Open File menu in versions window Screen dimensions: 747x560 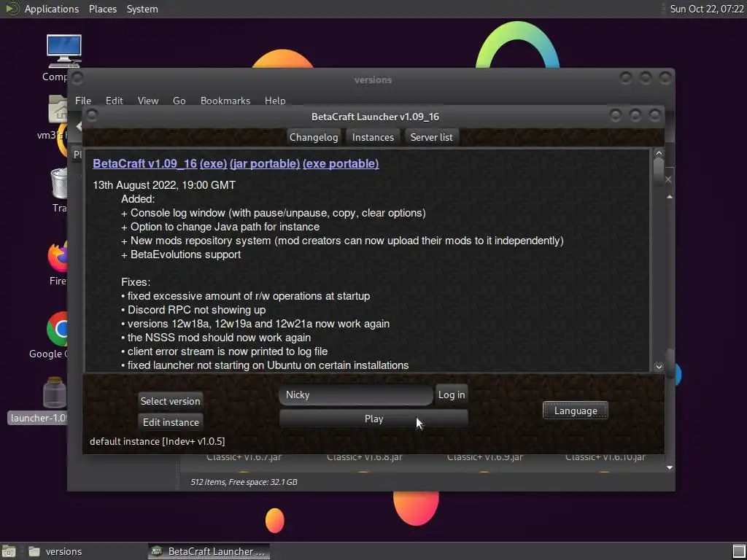coord(83,101)
